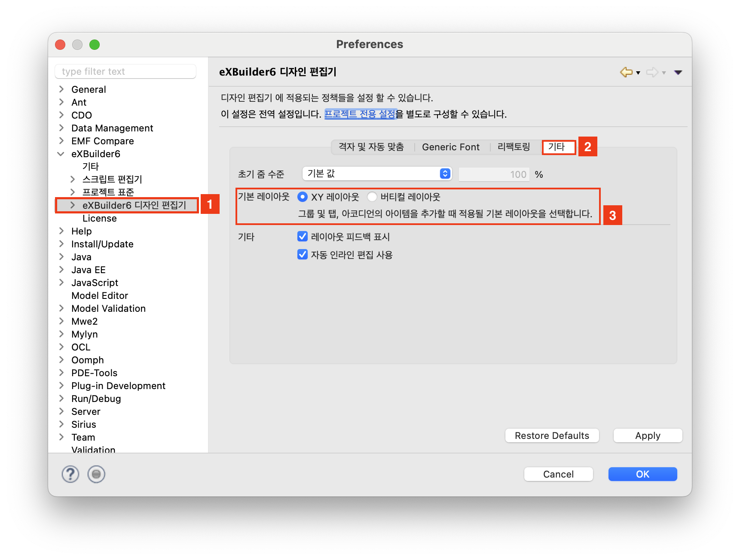The width and height of the screenshot is (740, 560).
Task: Select the JavaScript tree item
Action: tap(95, 283)
